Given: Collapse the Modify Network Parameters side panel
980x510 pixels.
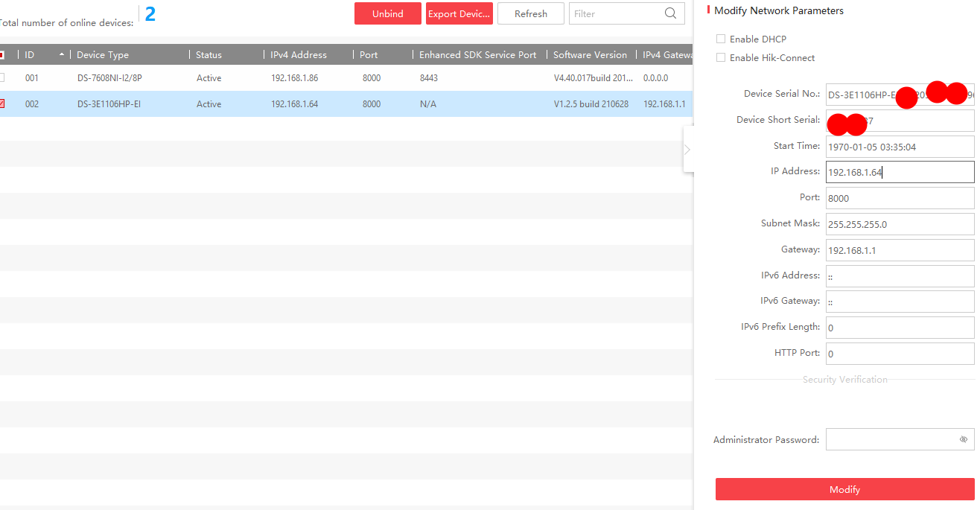Looking at the screenshot, I should click(687, 150).
